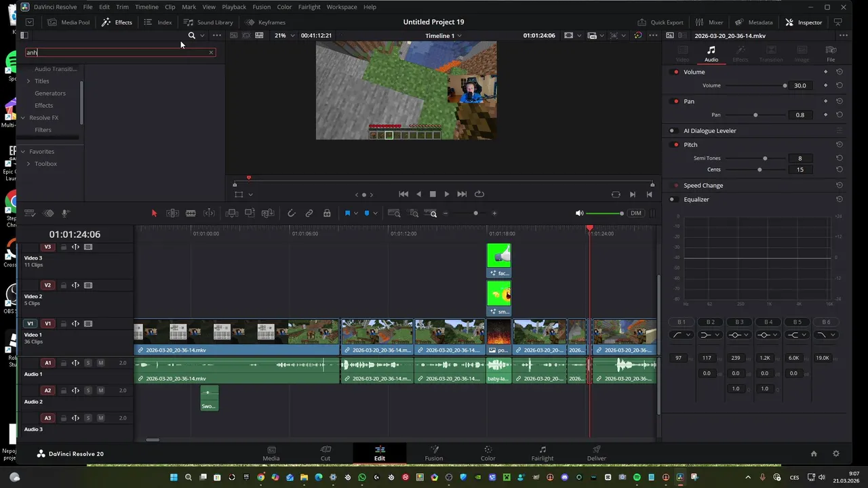Add a blue marker on timeline
This screenshot has width=868, height=488.
[x=367, y=213]
